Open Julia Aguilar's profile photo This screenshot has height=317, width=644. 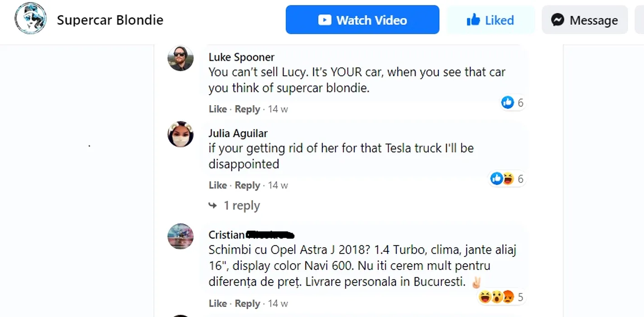[181, 134]
